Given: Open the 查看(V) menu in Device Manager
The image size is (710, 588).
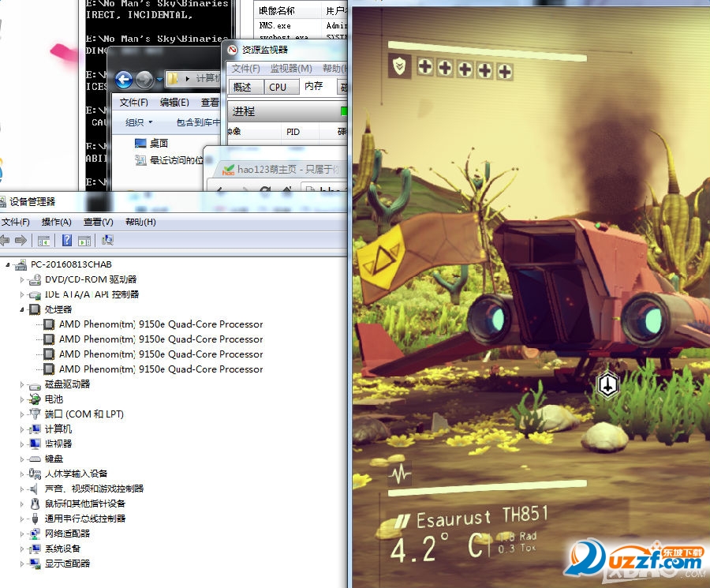Looking at the screenshot, I should click(99, 222).
